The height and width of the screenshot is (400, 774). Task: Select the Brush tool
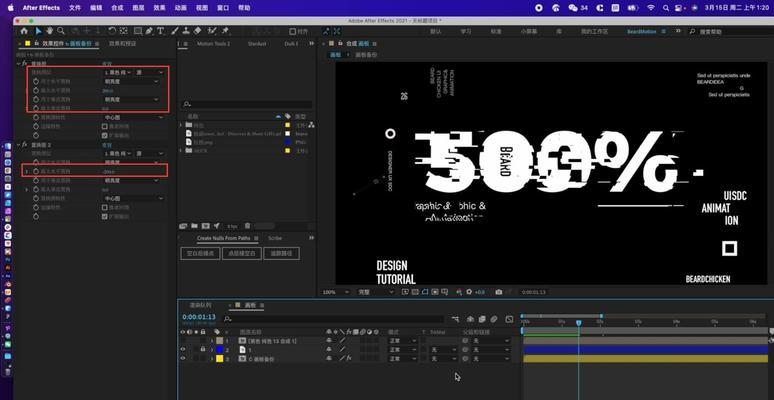point(175,31)
